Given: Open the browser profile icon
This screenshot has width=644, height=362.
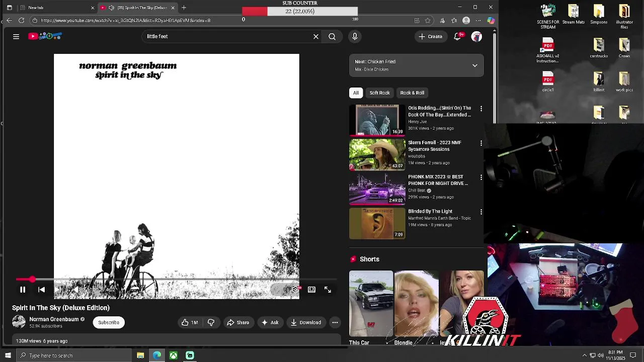Looking at the screenshot, I should click(x=466, y=21).
